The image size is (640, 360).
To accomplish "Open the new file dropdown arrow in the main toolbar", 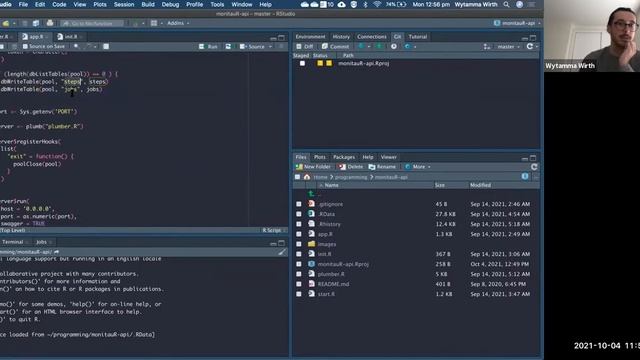I will (x=14, y=23).
